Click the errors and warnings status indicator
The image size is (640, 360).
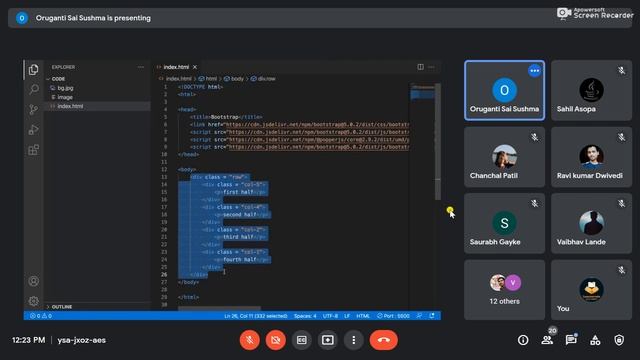(x=41, y=316)
